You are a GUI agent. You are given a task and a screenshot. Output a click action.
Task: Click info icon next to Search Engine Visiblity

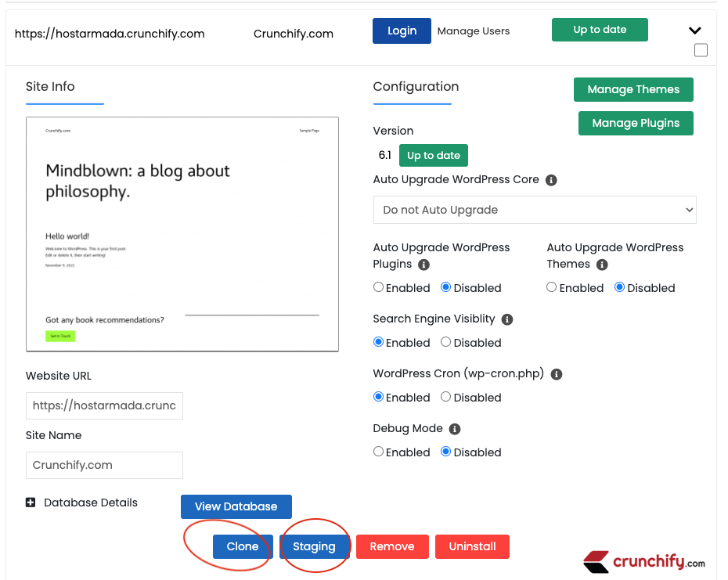[507, 319]
